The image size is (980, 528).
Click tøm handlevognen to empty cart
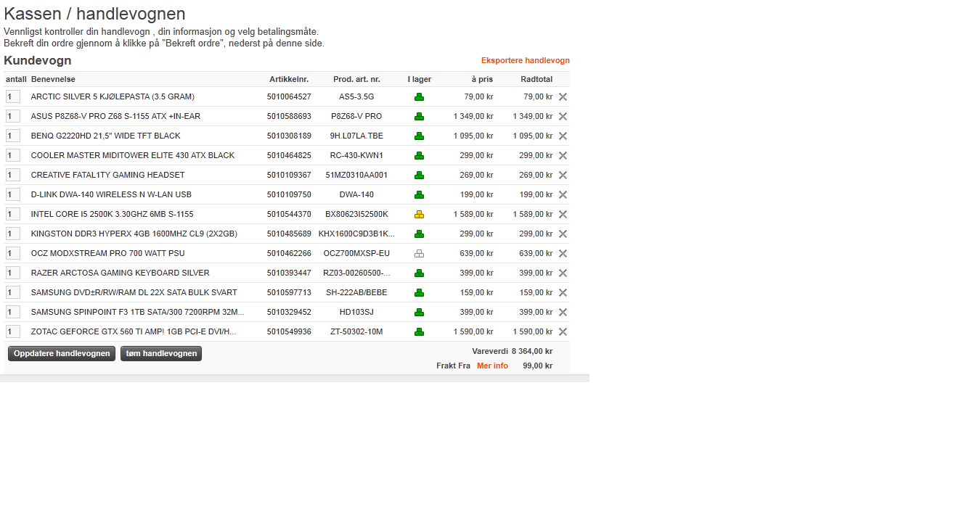161,353
